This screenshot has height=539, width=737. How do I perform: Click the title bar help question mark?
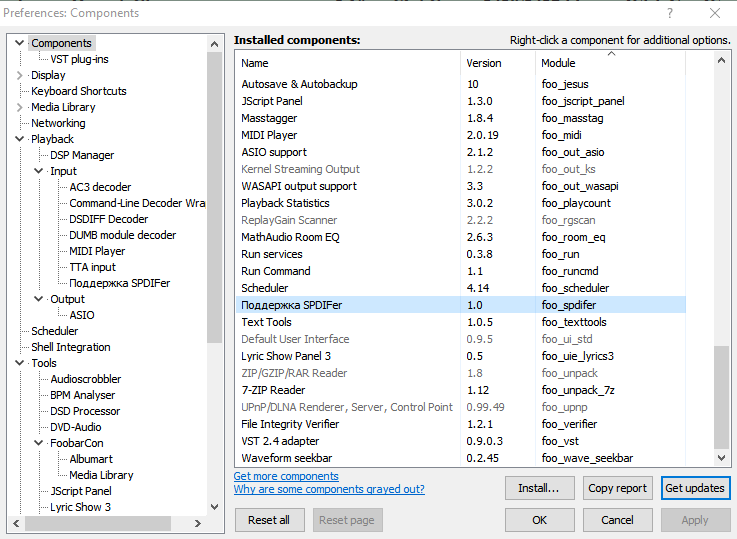point(670,13)
